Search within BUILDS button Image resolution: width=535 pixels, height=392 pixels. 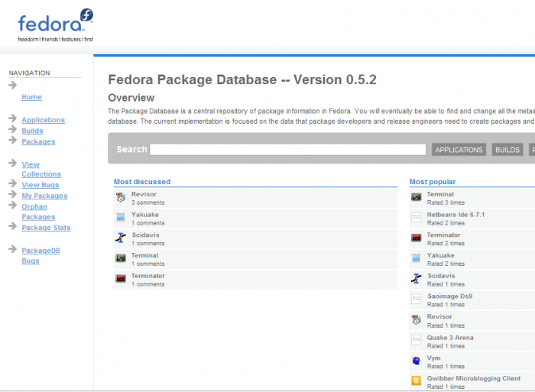pos(507,150)
